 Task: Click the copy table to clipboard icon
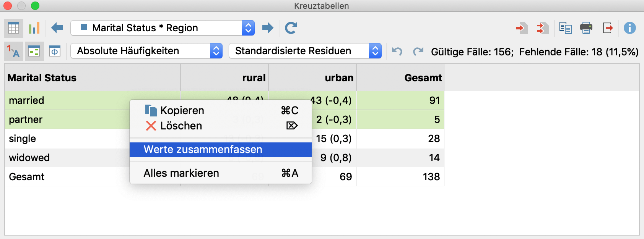pyautogui.click(x=565, y=28)
